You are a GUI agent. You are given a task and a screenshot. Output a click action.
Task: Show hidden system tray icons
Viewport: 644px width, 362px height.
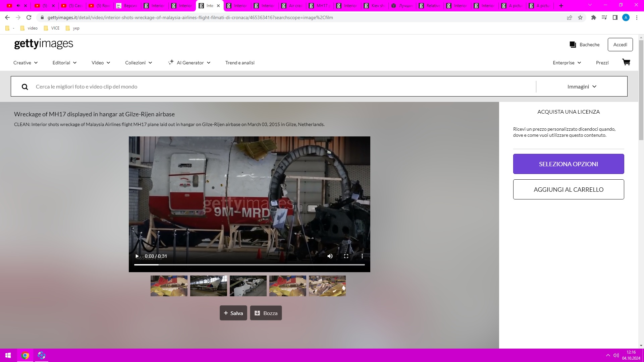pyautogui.click(x=608, y=355)
